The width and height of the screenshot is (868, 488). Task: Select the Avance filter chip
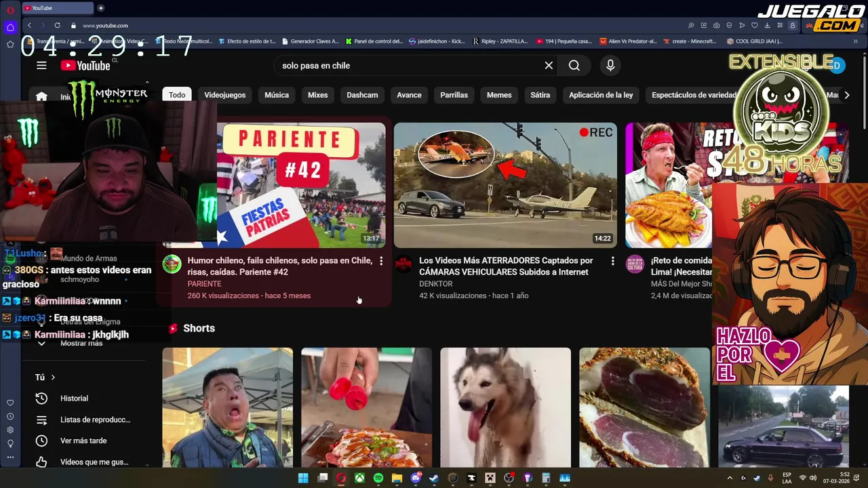pyautogui.click(x=409, y=95)
